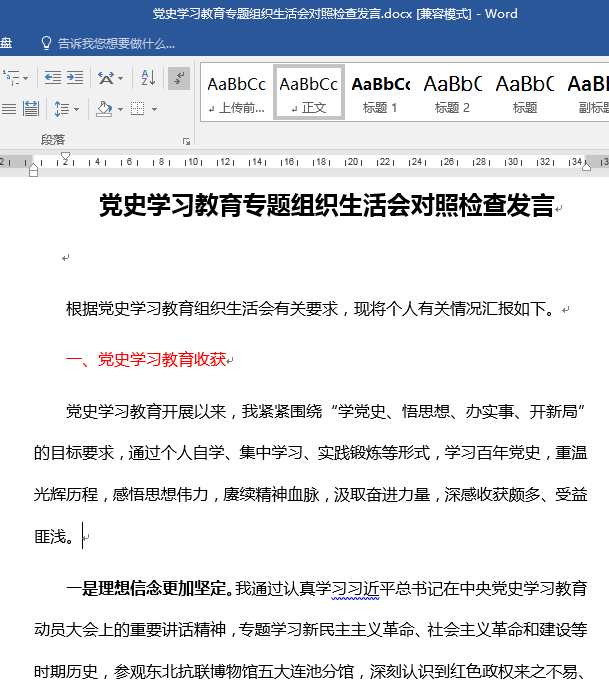
Task: Apply the 上传前 style
Action: click(x=237, y=93)
